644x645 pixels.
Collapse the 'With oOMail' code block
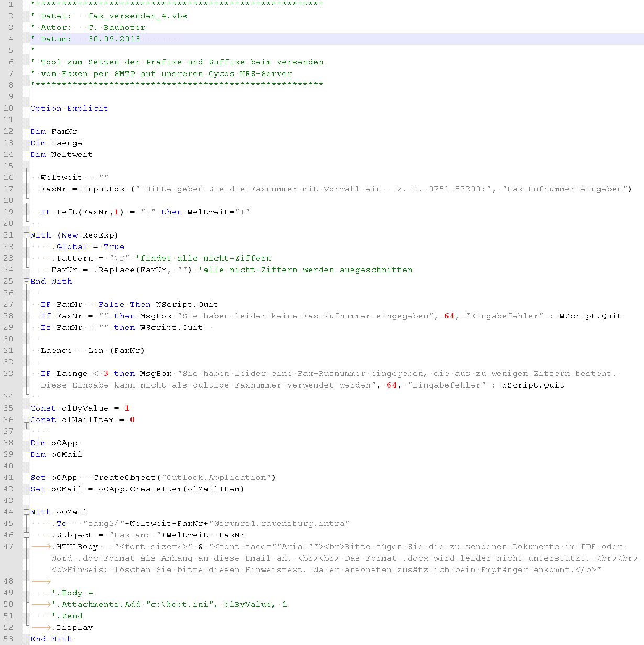(x=26, y=512)
